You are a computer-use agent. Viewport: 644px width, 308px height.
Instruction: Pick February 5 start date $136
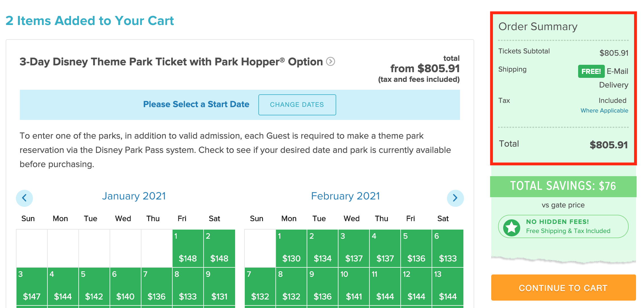pos(416,248)
